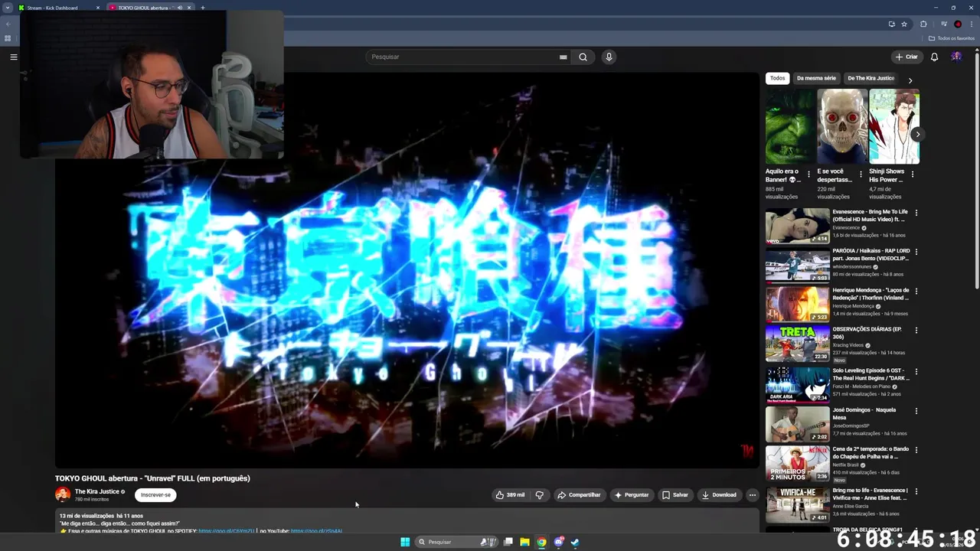Viewport: 980px width, 551px height.
Task: Click the main Tokyo Ghoul video player
Action: (x=407, y=269)
